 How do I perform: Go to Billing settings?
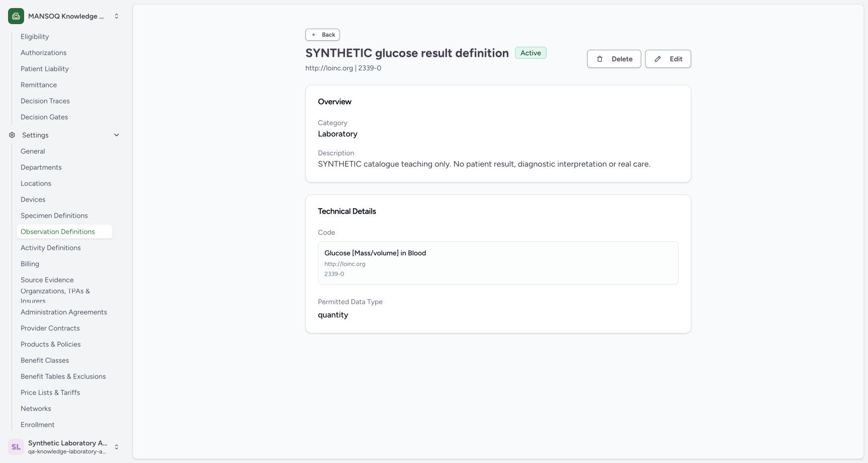click(30, 264)
